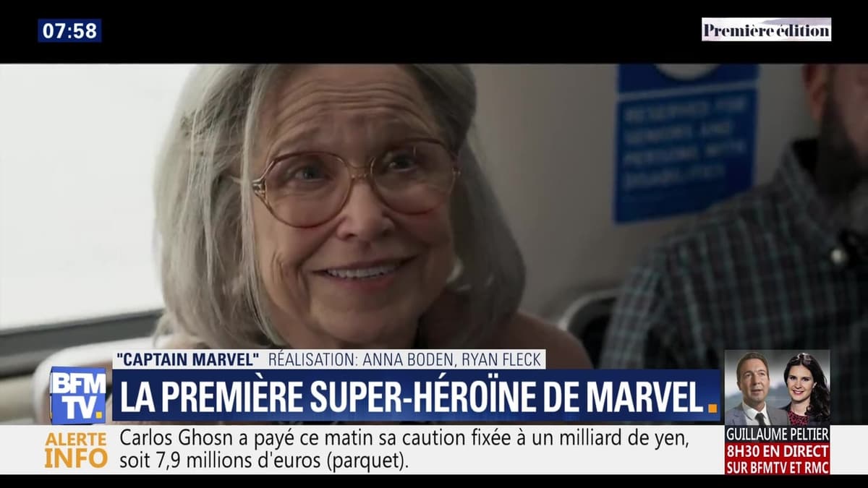
Task: Click the elderly woman's glasses in video
Action: pyautogui.click(x=354, y=182)
